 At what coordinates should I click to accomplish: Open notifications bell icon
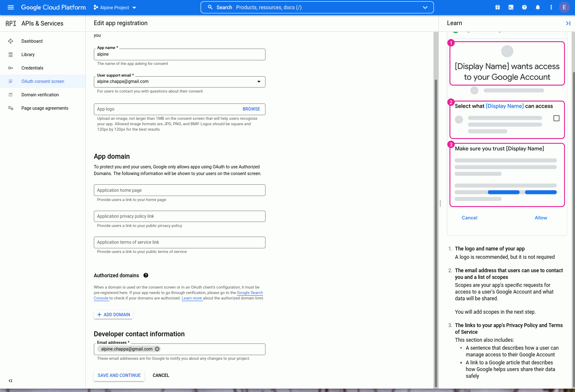[538, 8]
